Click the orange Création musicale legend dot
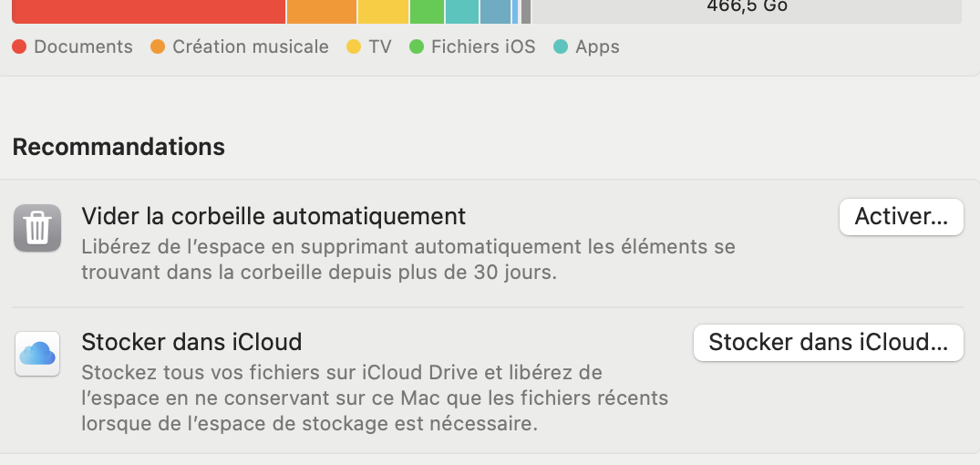 point(158,47)
